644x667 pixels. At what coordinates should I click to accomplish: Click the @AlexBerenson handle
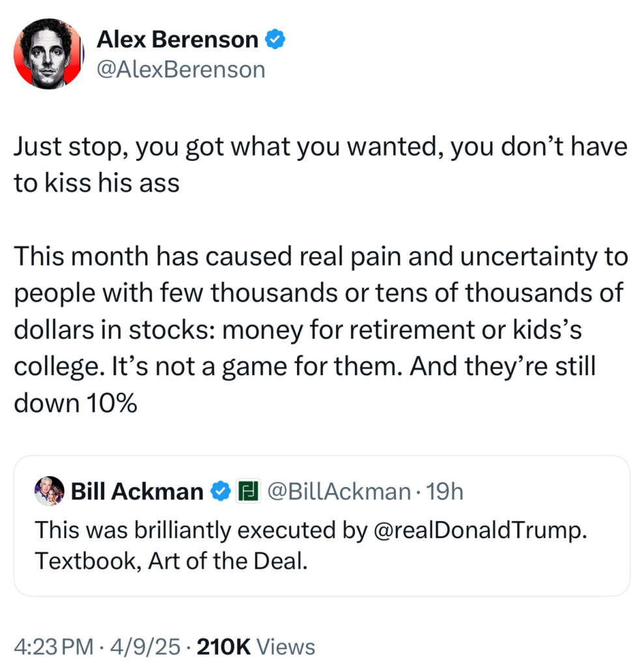(181, 69)
